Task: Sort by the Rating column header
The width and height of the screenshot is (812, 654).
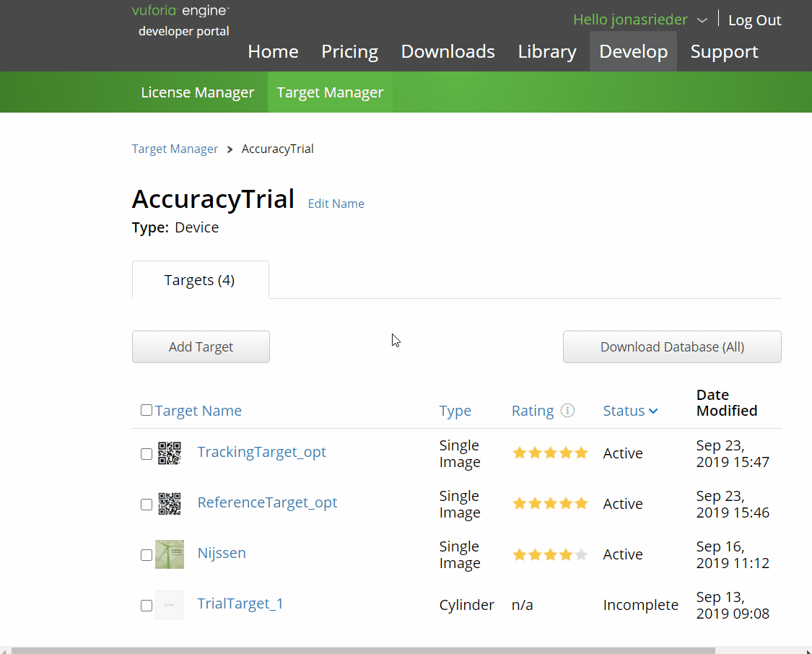Action: coord(533,411)
